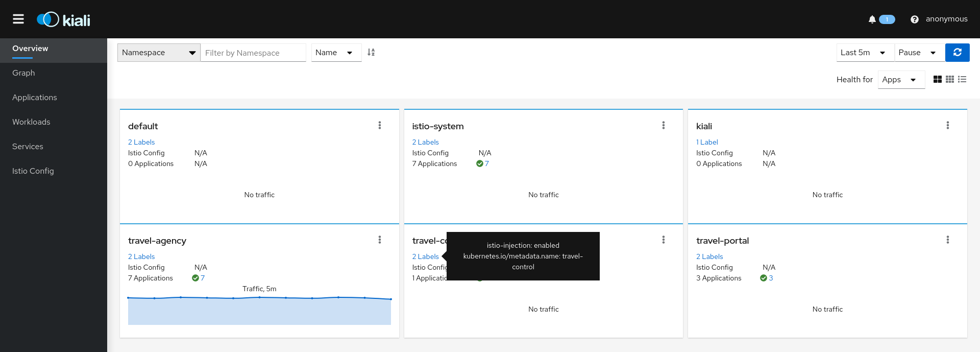980x352 pixels.
Task: Click 'No traffic' text in kiali card
Action: point(827,195)
